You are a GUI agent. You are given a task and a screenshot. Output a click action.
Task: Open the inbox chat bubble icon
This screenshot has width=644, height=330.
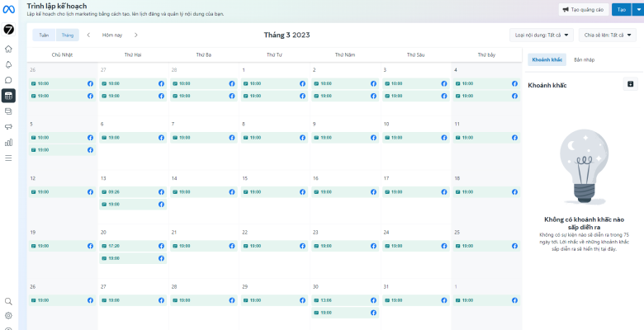pyautogui.click(x=8, y=80)
